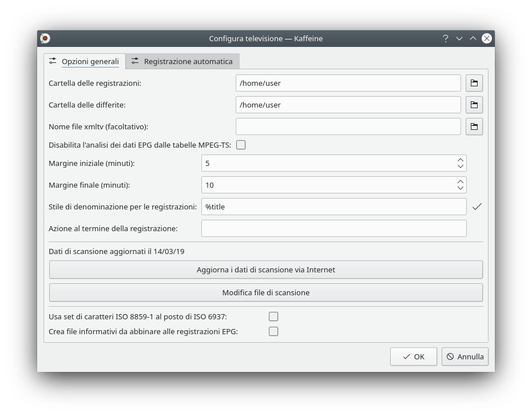Switch to Opzioni generali tab

click(85, 61)
